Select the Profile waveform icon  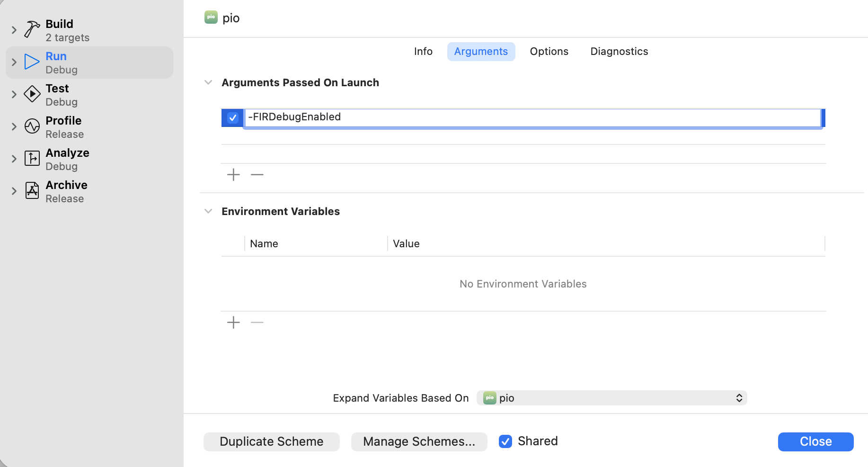coord(32,126)
